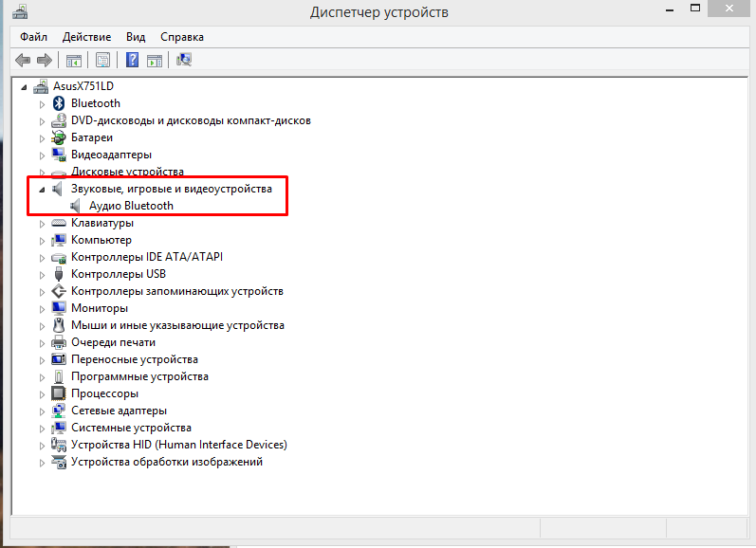This screenshot has height=548, width=756.
Task: Click the Сетевые адаптеры network icon
Action: pos(59,411)
